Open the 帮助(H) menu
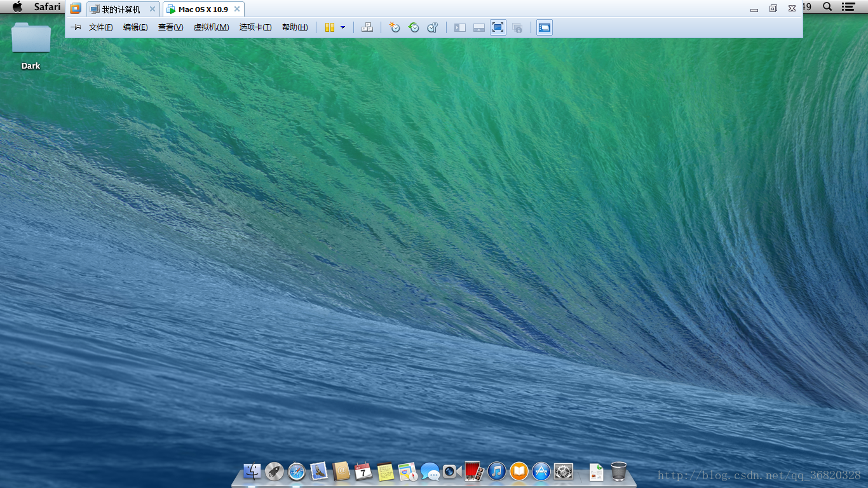 click(x=294, y=27)
